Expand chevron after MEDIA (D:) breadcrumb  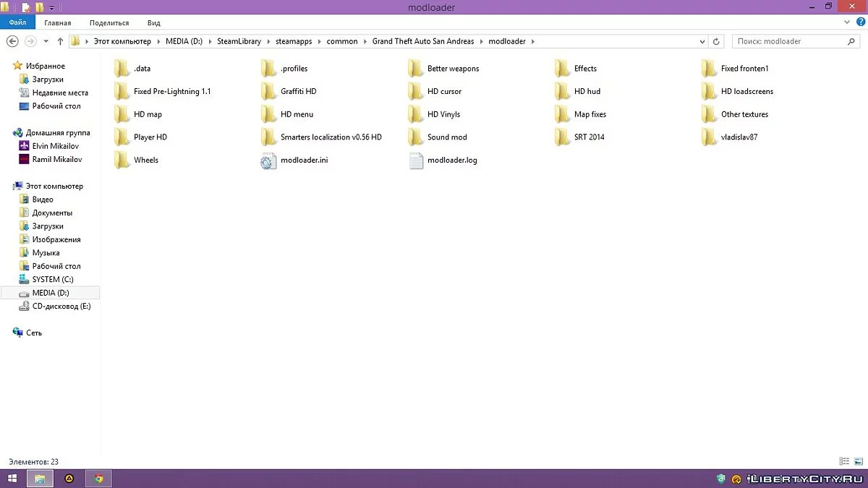[x=210, y=41]
